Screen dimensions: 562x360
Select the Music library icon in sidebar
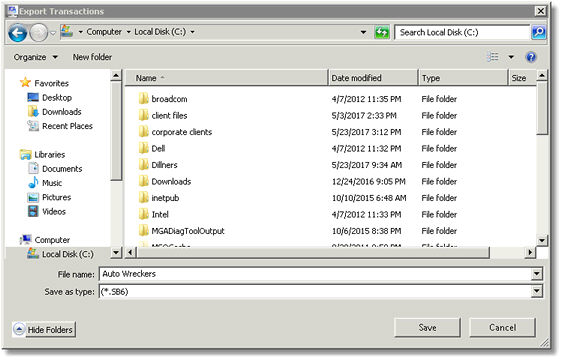click(x=33, y=183)
